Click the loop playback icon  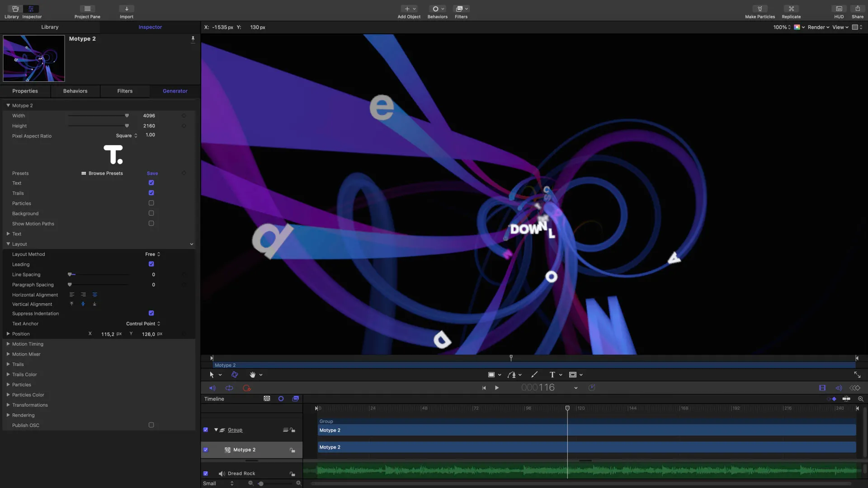coord(229,388)
